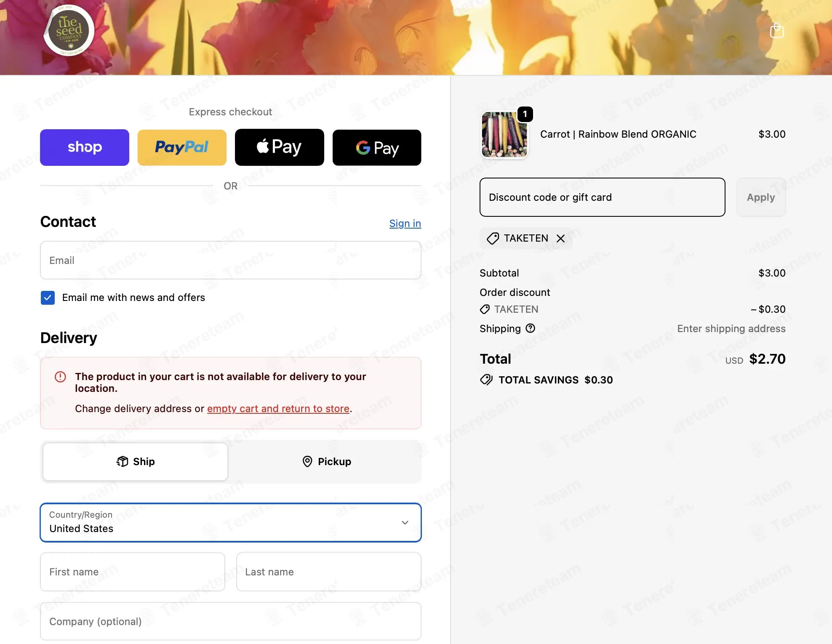Viewport: 832px width, 644px height.
Task: Check out with Apple Pay
Action: (x=280, y=147)
